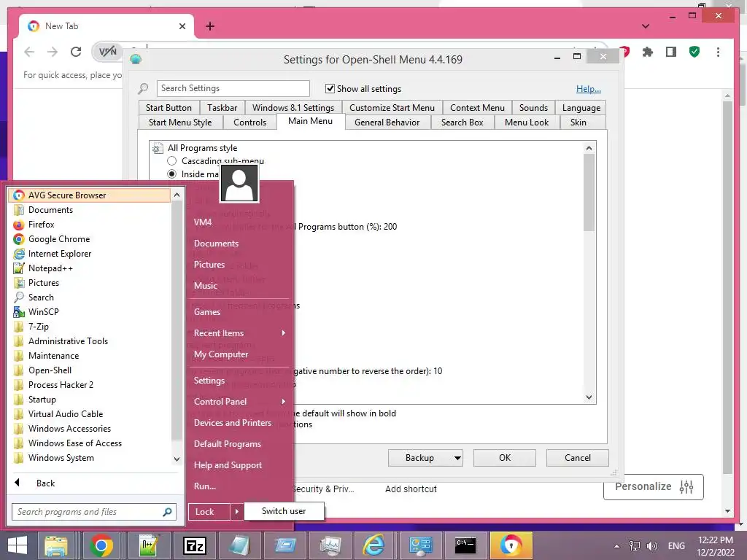The height and width of the screenshot is (560, 747).
Task: Open the Lock button arrow submenu
Action: [236, 512]
